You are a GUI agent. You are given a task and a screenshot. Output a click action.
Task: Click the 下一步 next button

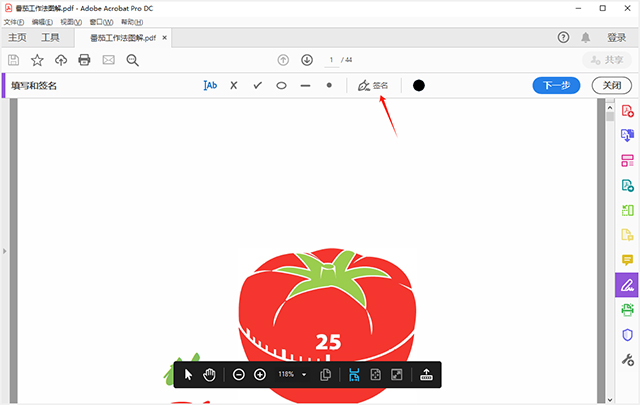click(x=556, y=85)
